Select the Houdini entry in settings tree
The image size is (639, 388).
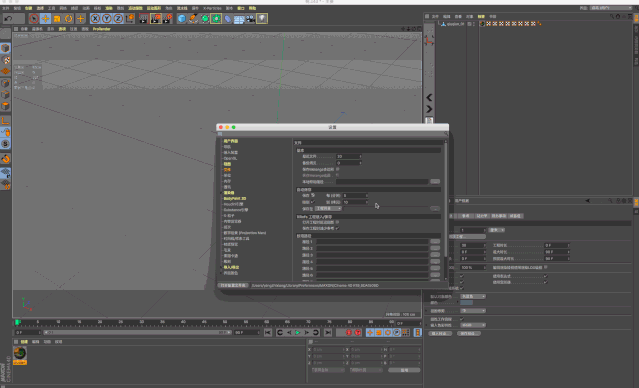(x=234, y=204)
